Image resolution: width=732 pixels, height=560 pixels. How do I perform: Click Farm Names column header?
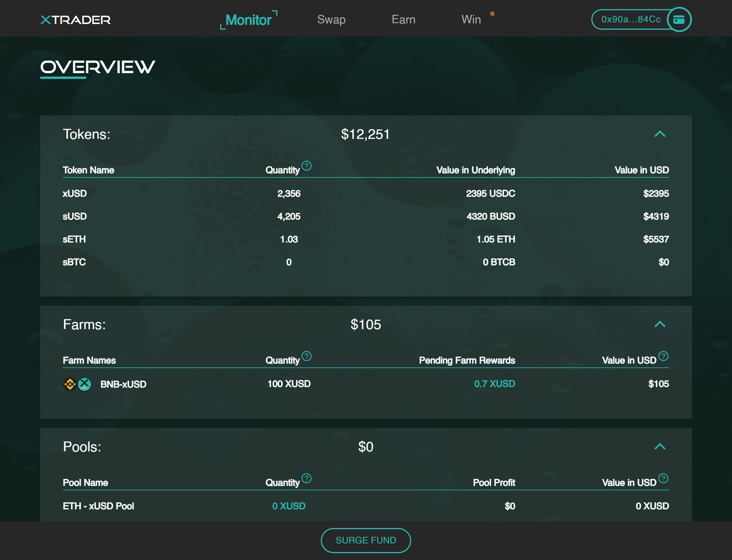(89, 360)
